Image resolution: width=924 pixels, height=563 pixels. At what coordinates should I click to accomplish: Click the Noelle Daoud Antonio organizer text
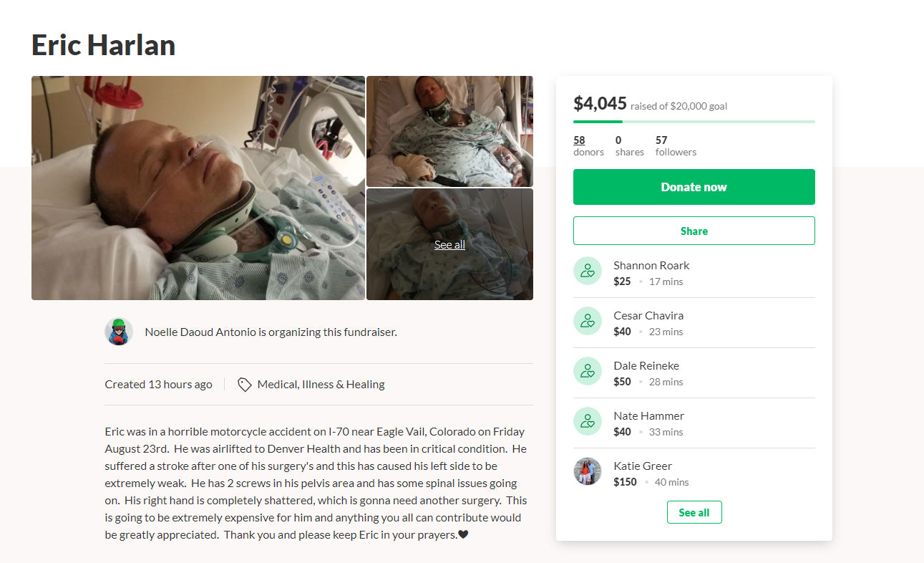(x=271, y=332)
